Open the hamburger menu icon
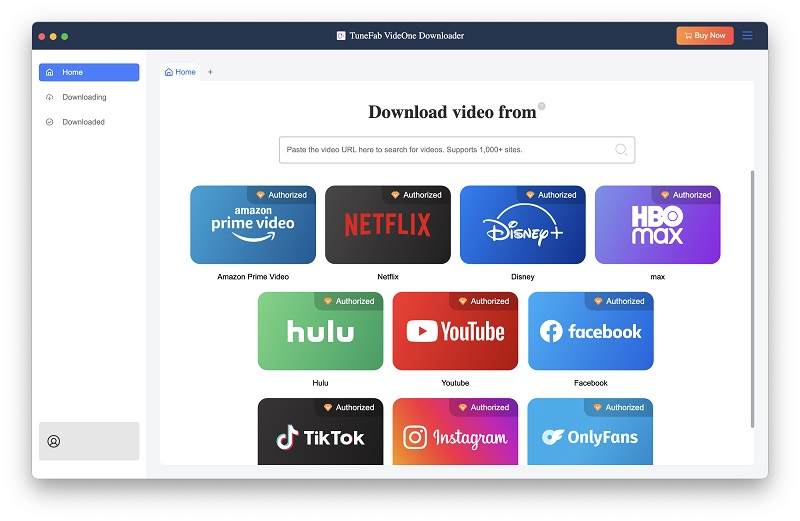This screenshot has width=800, height=521. (x=747, y=35)
